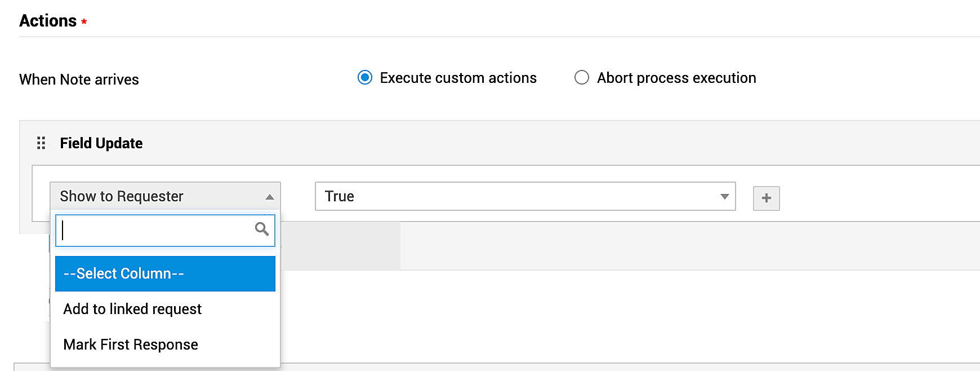Click the plus icon to add field
This screenshot has height=371, width=980.
[766, 198]
